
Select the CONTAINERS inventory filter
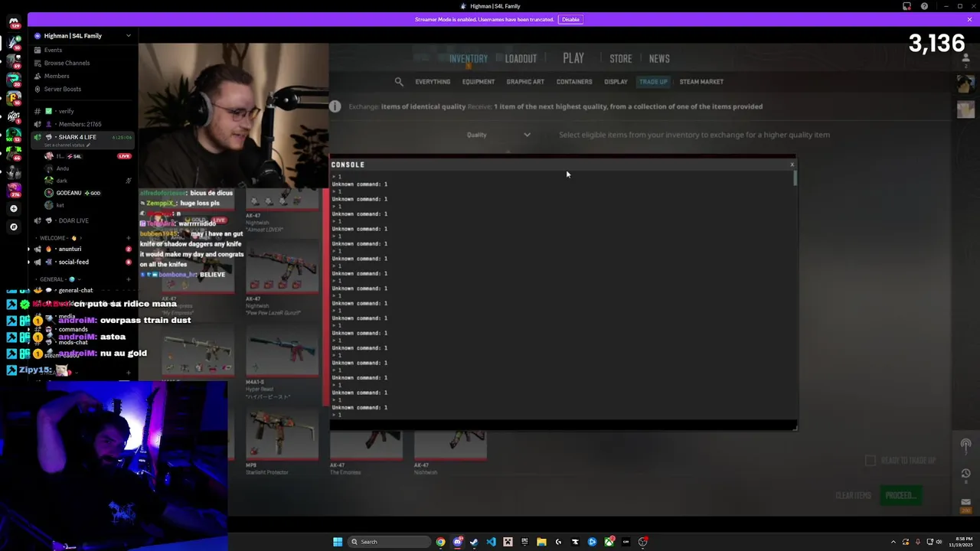pyautogui.click(x=574, y=82)
